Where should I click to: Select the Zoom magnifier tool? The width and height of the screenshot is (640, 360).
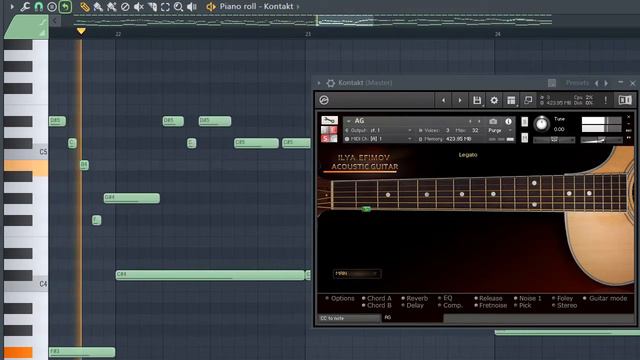pyautogui.click(x=178, y=7)
